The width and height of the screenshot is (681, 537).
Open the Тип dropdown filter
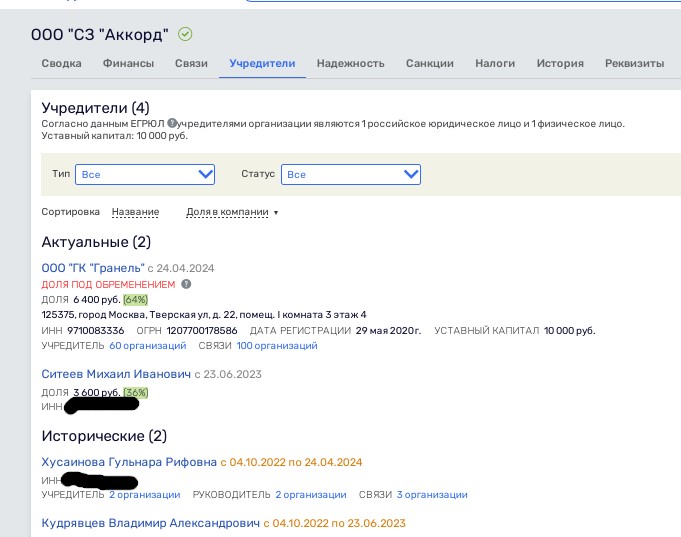click(x=145, y=174)
